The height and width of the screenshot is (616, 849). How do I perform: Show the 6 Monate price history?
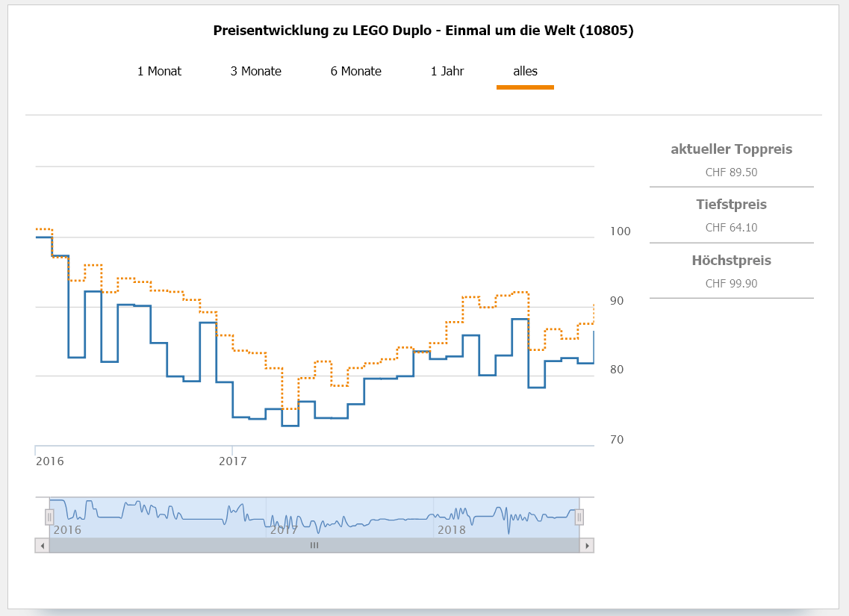[x=355, y=72]
